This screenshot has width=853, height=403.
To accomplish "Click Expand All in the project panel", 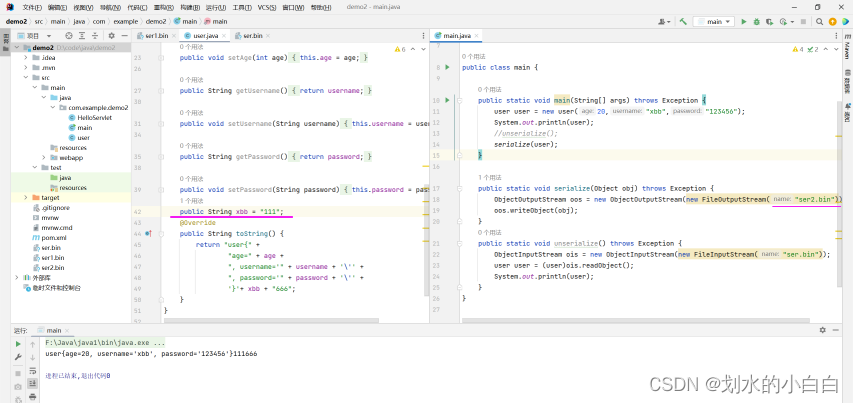I will tap(82, 35).
